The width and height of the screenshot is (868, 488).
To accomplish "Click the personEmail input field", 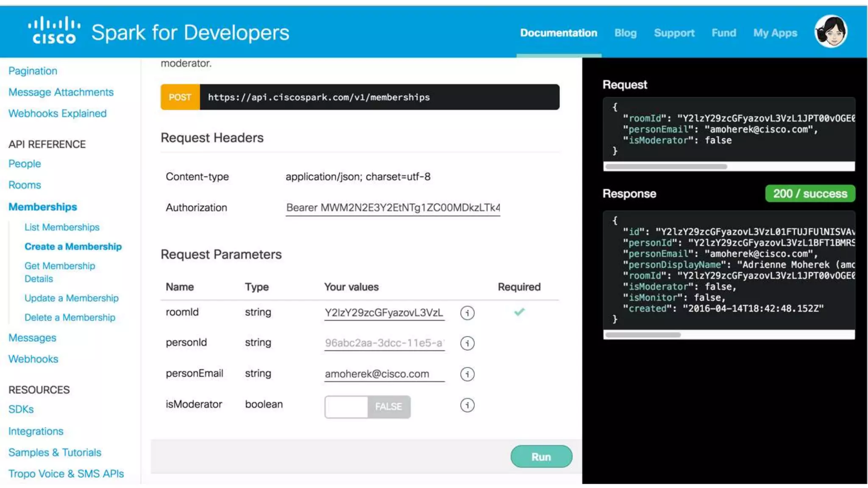I will pos(384,374).
